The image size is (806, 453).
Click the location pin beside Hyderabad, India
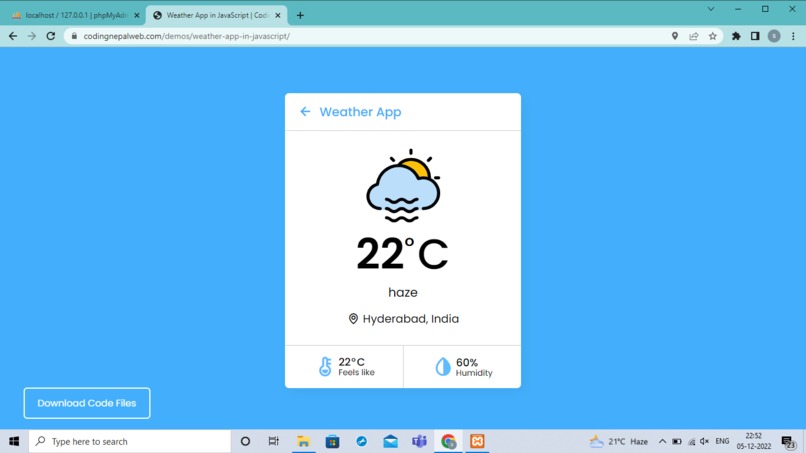coord(353,319)
